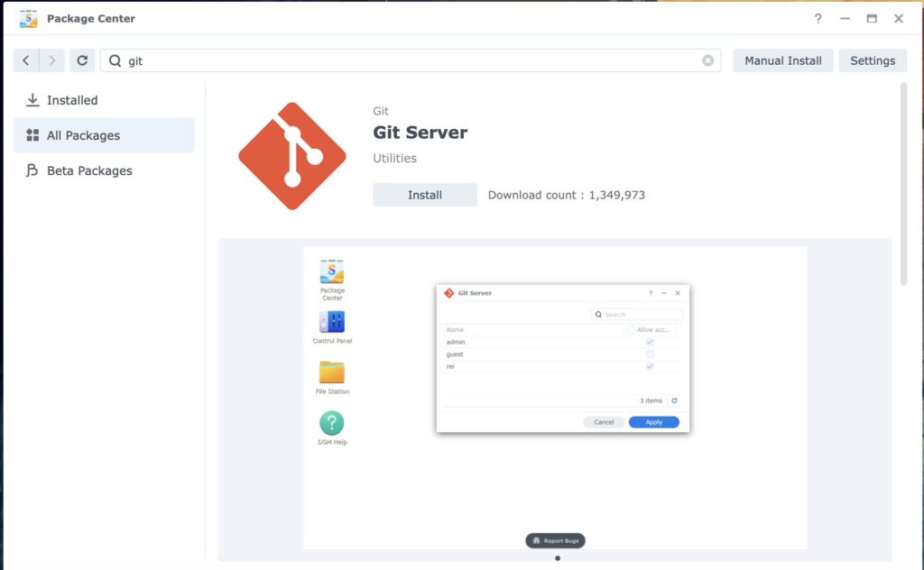Screen dimensions: 924x570
Task: Toggle the Allow access header checkbox
Action: tap(631, 330)
